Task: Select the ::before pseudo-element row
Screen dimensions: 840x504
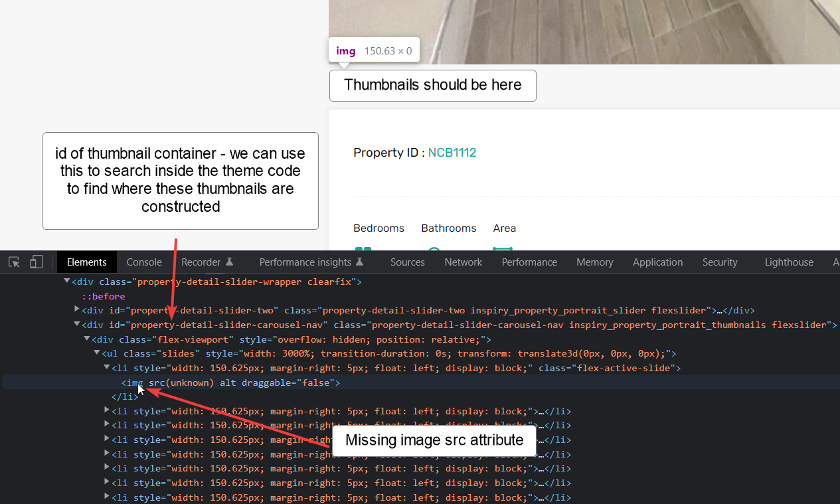Action: click(x=104, y=296)
